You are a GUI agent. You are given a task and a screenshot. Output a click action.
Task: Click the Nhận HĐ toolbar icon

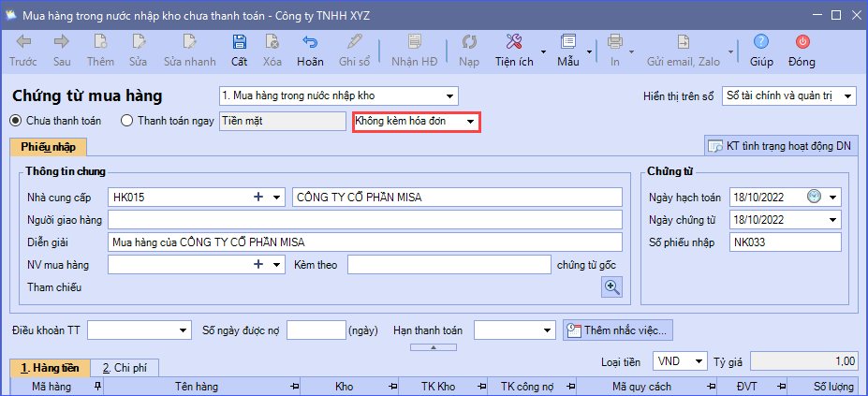414,41
